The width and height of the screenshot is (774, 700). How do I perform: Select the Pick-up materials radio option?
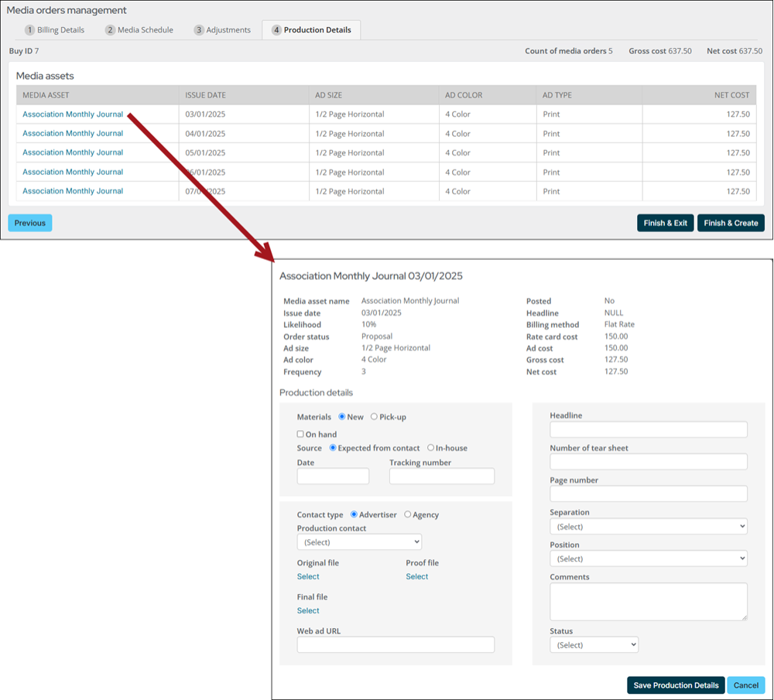pyautogui.click(x=375, y=417)
